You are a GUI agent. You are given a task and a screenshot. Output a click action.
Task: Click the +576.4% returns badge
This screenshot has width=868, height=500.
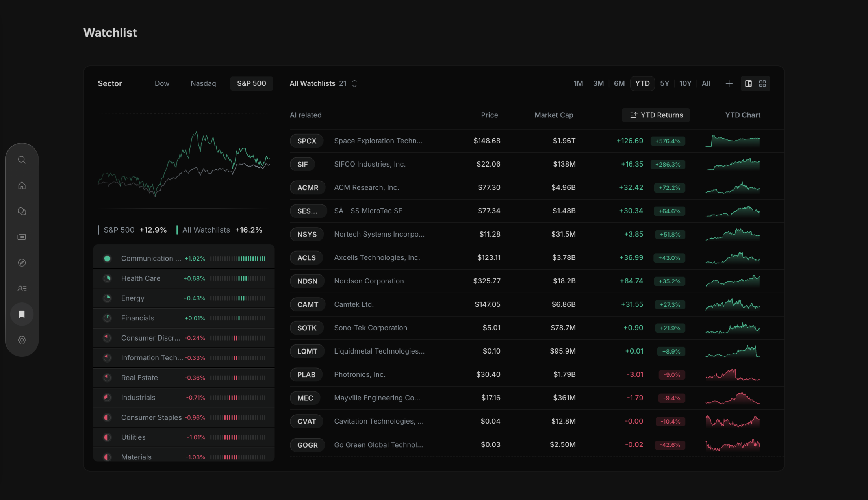[x=668, y=141]
